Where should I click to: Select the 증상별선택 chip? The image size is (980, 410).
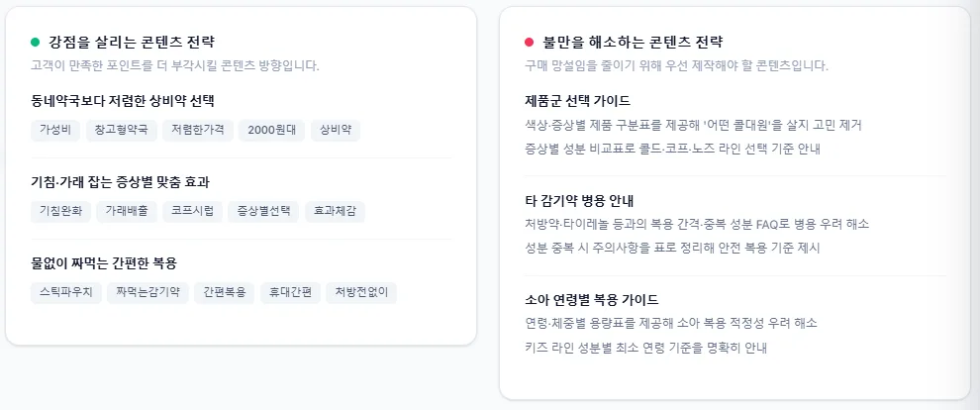(263, 211)
